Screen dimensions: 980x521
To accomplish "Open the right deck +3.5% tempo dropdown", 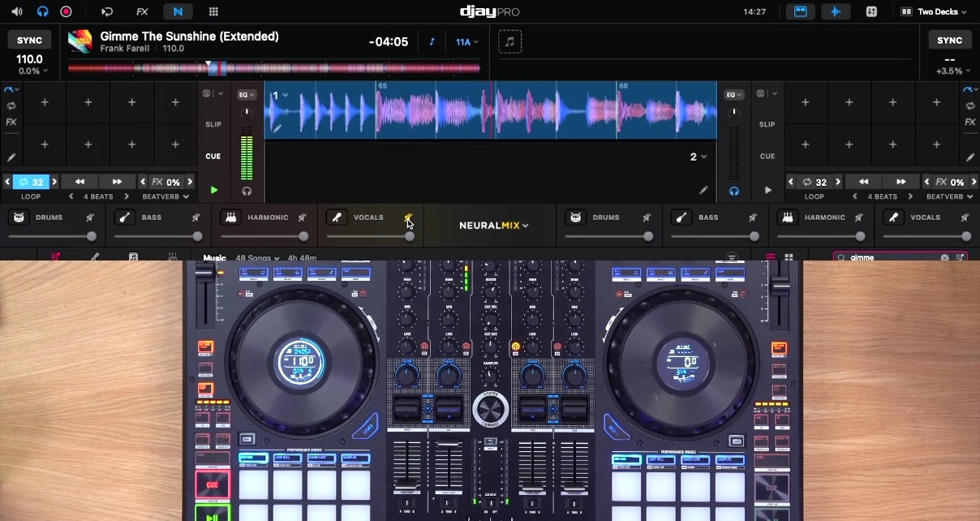I will point(952,71).
